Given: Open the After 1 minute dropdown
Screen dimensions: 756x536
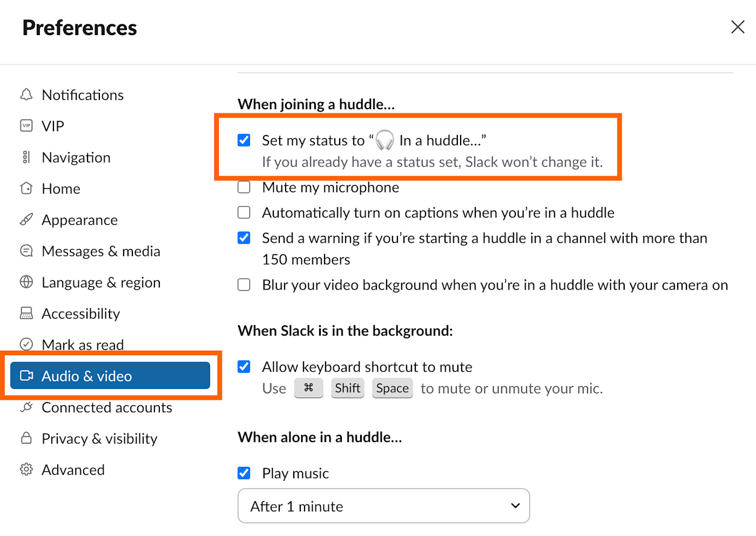Looking at the screenshot, I should 383,506.
